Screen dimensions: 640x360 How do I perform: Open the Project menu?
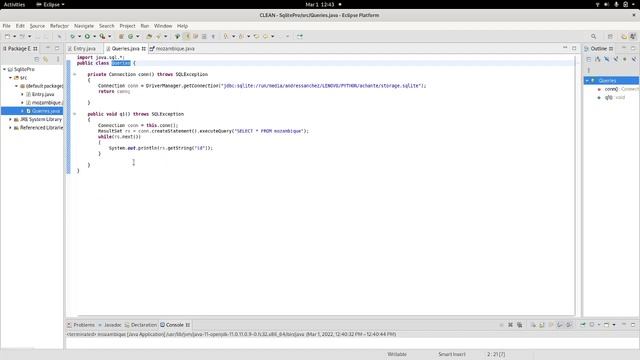click(x=127, y=26)
